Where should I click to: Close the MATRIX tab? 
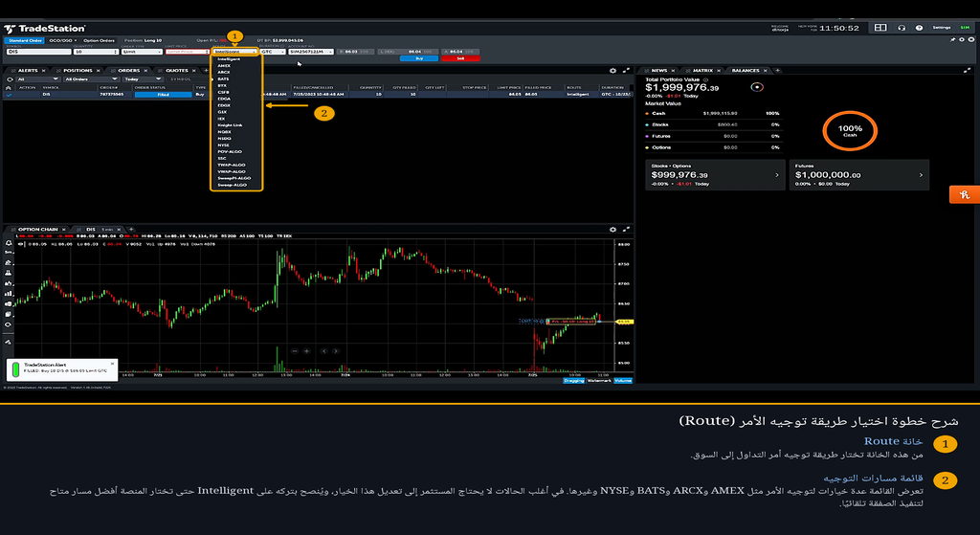click(x=719, y=71)
